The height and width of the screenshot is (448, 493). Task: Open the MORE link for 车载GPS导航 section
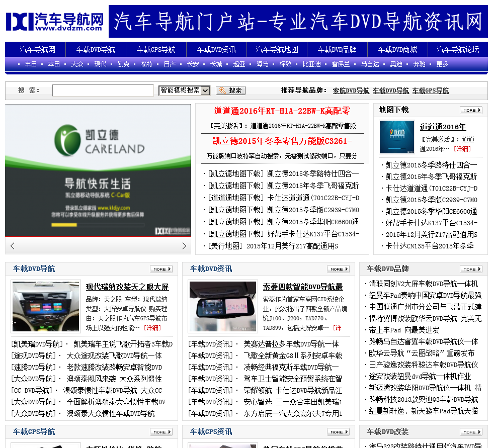coord(161,432)
